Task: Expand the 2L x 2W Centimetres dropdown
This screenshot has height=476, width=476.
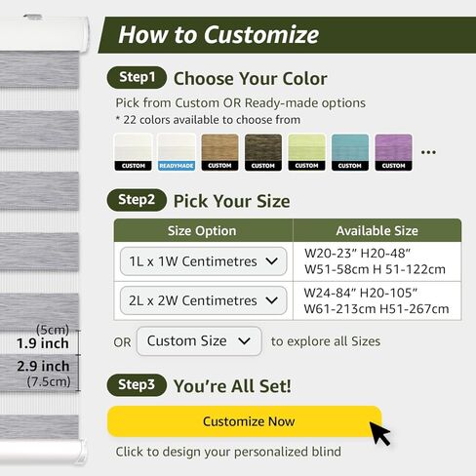Action: [x=203, y=300]
